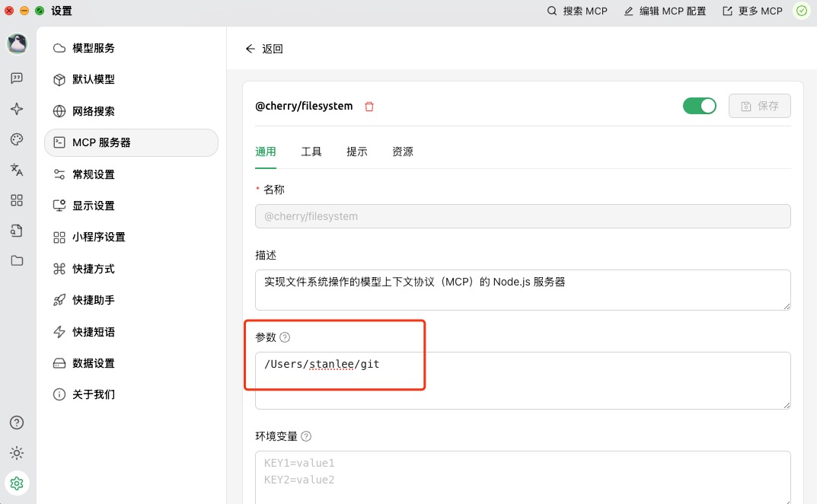Image resolution: width=817 pixels, height=504 pixels.
Task: Open the settings gear icon in sidebar
Action: 17,483
